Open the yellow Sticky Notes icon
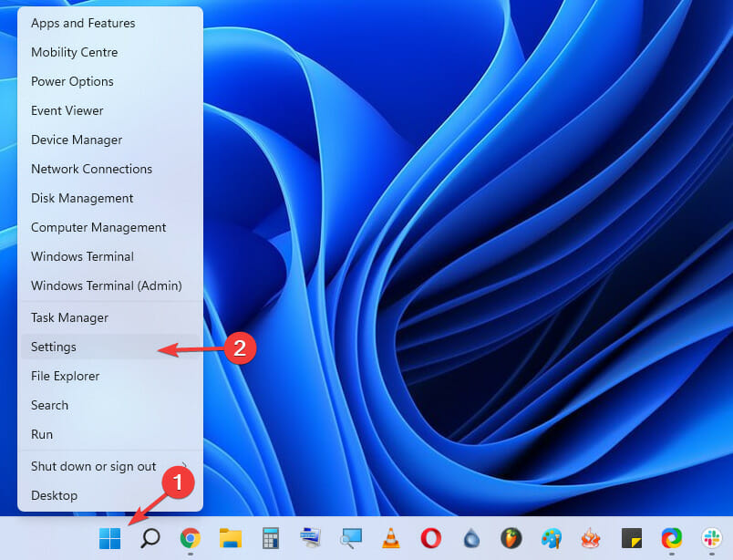This screenshot has height=560, width=733. 632,538
